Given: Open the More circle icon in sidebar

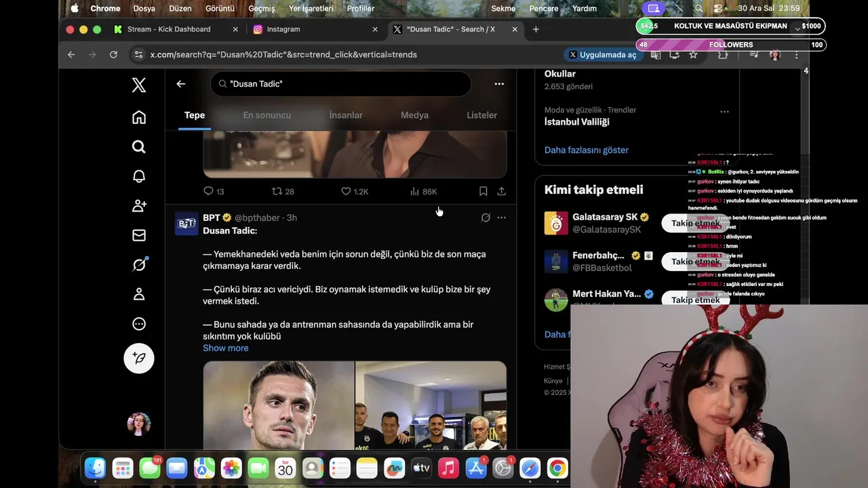Looking at the screenshot, I should pos(139,324).
